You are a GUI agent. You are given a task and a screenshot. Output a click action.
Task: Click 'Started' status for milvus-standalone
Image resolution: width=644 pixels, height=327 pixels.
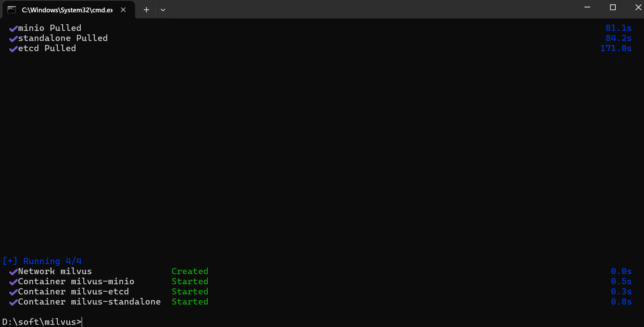[190, 302]
